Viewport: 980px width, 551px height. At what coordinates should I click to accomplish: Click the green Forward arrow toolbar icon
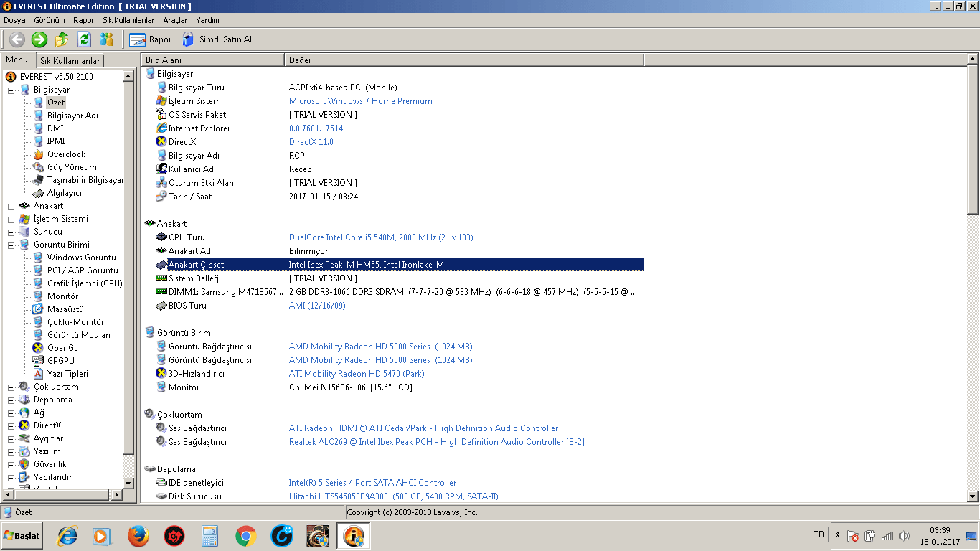tap(39, 39)
